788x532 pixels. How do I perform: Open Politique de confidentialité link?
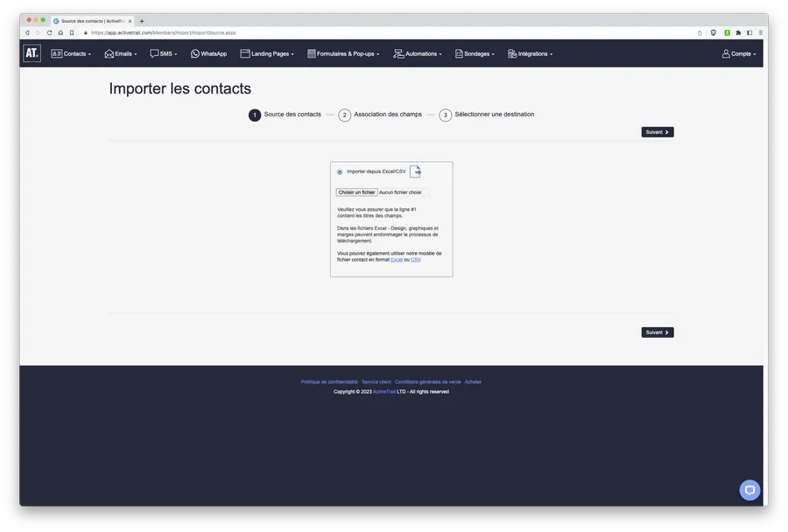pos(329,381)
